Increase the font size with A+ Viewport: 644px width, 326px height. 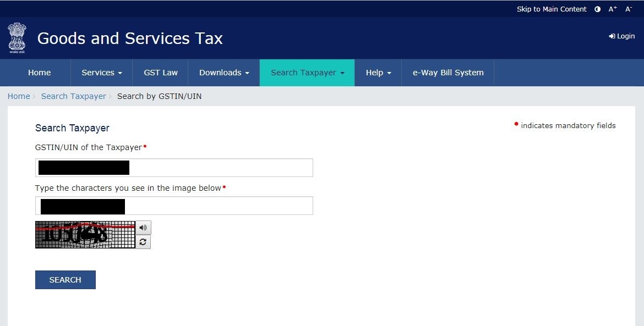pos(612,9)
